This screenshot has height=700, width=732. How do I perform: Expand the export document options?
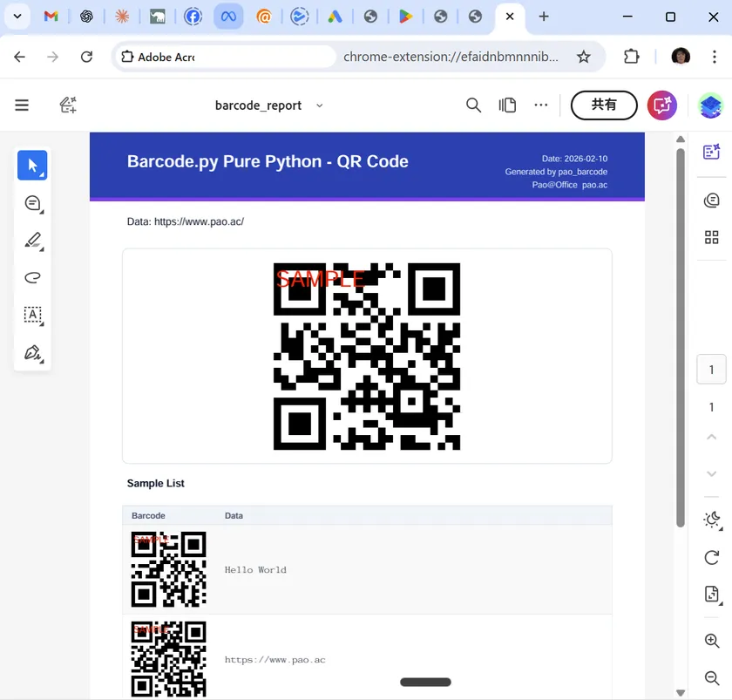pos(711,594)
